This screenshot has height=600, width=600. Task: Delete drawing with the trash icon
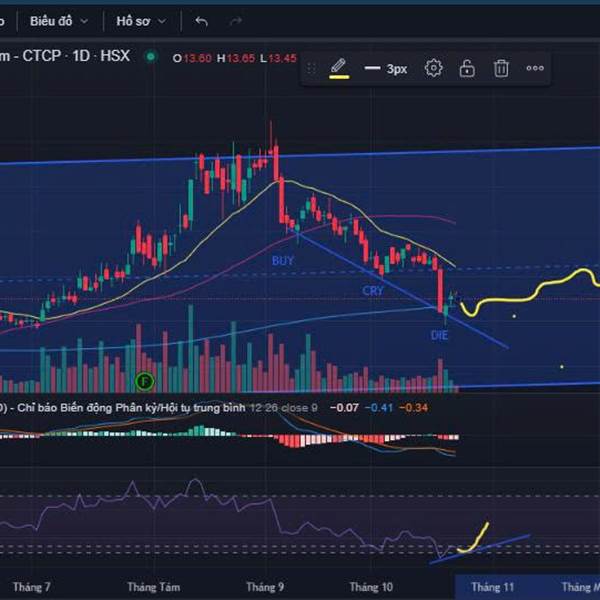click(501, 68)
